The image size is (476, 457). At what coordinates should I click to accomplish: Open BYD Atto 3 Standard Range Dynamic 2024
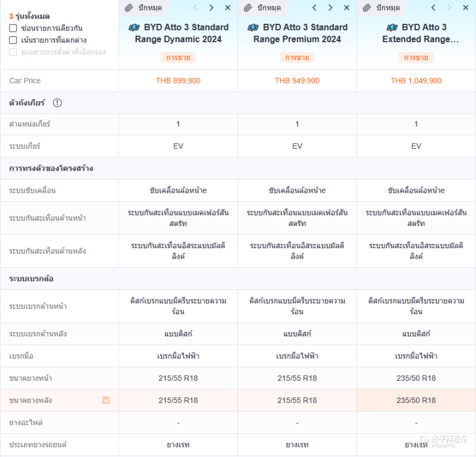click(178, 33)
